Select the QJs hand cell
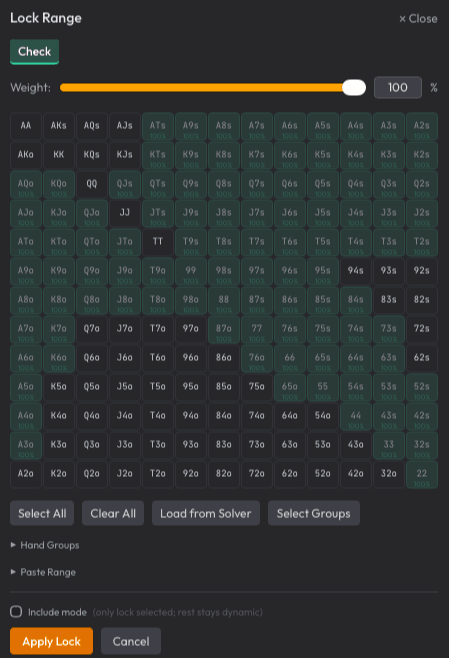 125,184
